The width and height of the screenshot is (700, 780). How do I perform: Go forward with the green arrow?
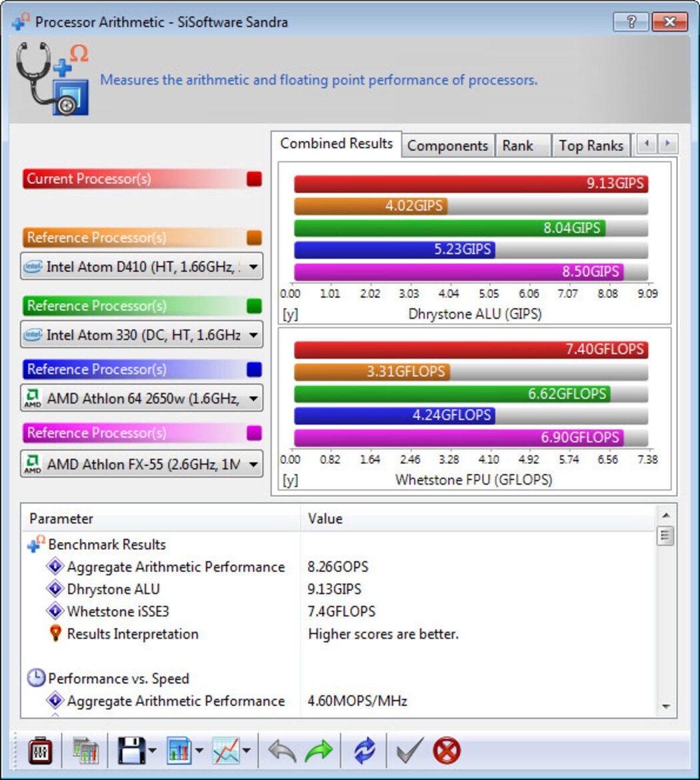coord(319,751)
